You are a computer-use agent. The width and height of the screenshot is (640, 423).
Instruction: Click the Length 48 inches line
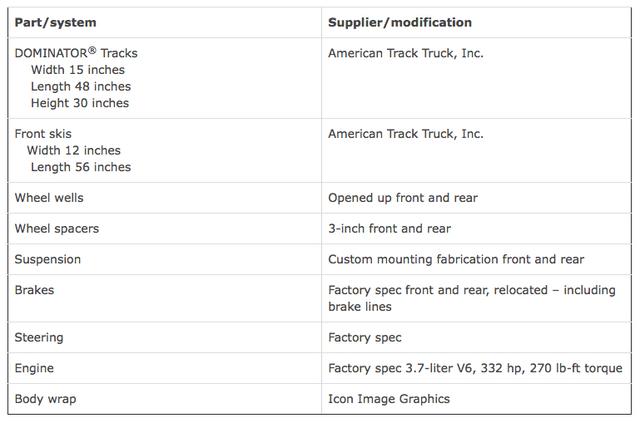coord(81,87)
